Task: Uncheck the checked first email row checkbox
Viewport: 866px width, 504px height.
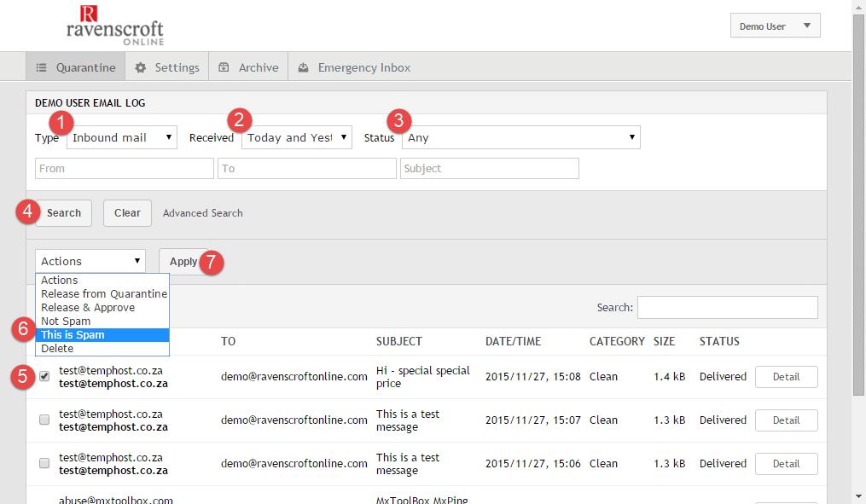Action: point(44,376)
